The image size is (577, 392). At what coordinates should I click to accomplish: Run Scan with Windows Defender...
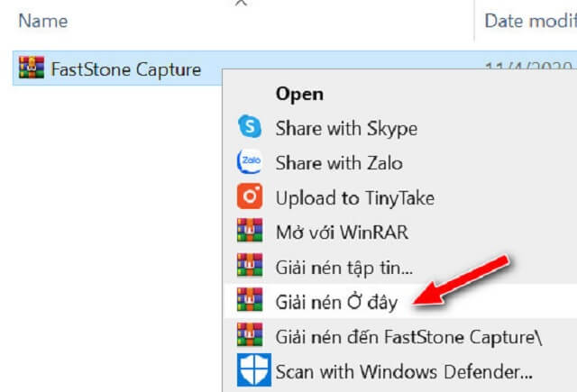pyautogui.click(x=404, y=369)
